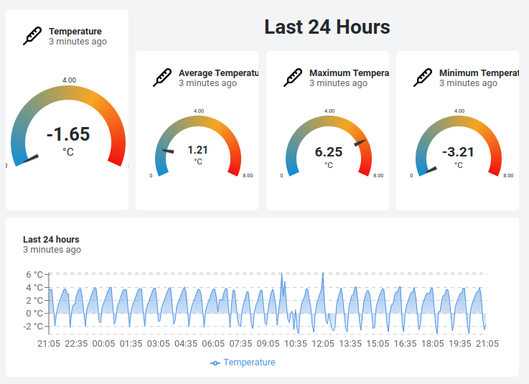This screenshot has width=529, height=384.
Task: Click the 4.00 label atop the large Temperature gauge
Action: [x=69, y=80]
